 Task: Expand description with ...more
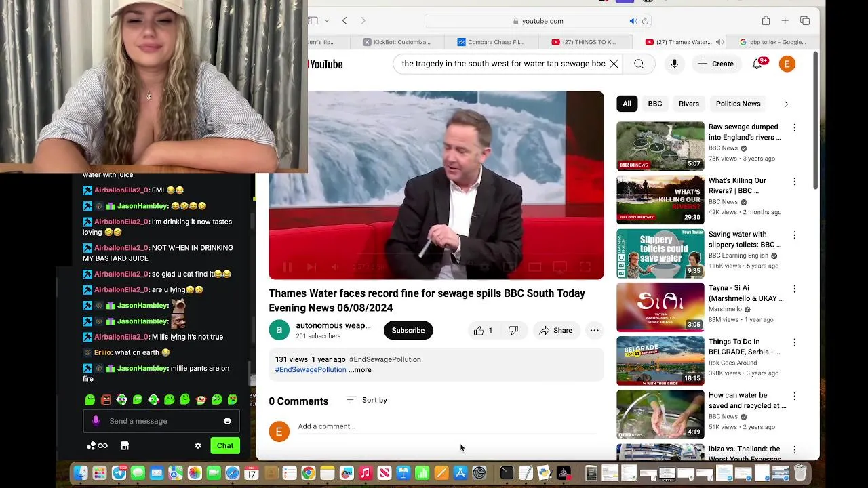pyautogui.click(x=360, y=370)
